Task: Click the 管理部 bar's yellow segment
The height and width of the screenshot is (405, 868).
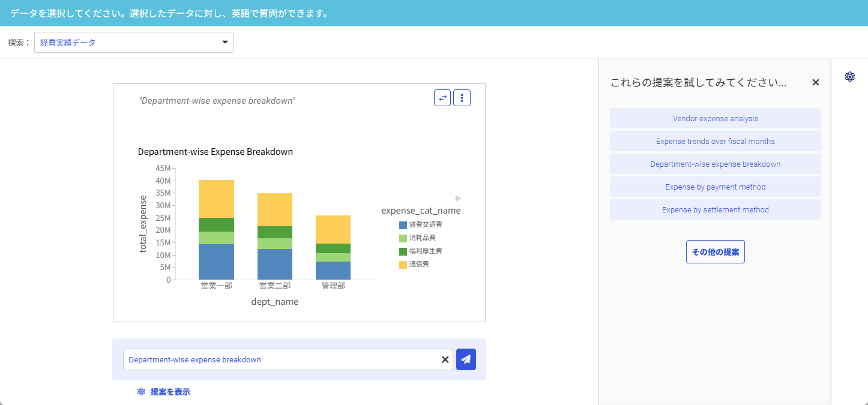Action: pyautogui.click(x=333, y=229)
